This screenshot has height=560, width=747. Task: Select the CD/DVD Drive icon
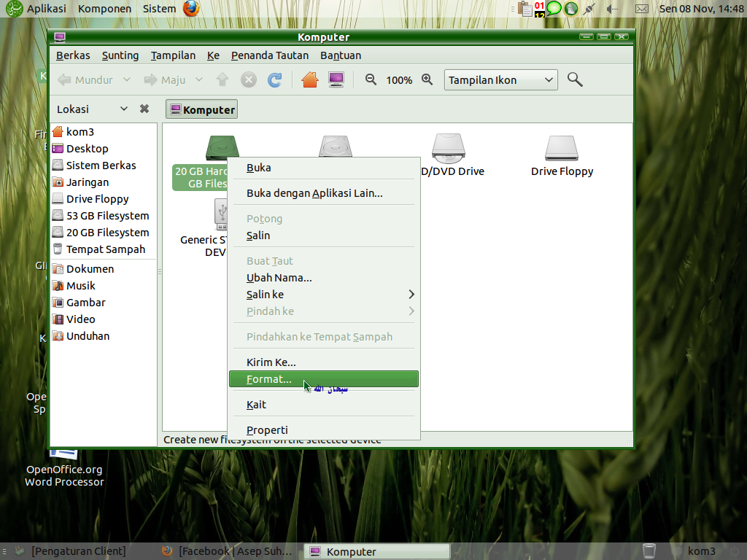(x=449, y=149)
